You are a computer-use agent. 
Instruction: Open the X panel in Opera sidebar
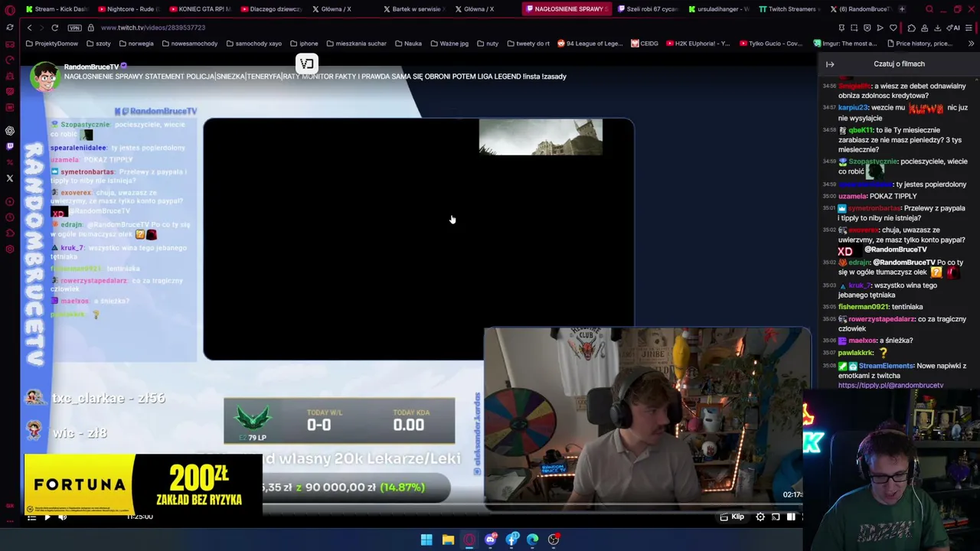coord(10,178)
